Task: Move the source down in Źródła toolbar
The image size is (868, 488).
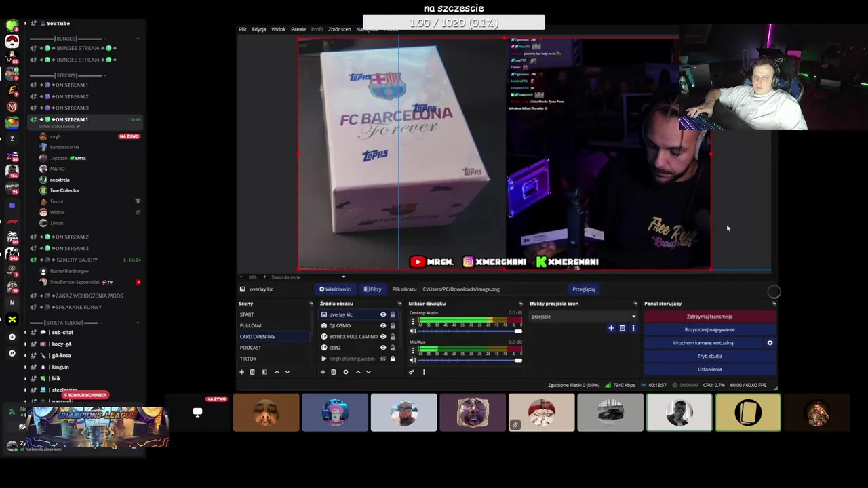Action: 369,371
